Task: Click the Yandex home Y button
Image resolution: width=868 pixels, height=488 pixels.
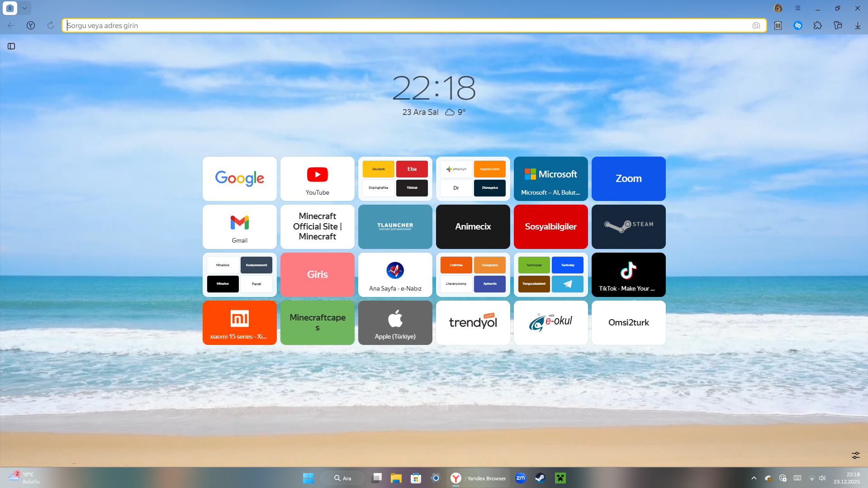Action: (31, 25)
